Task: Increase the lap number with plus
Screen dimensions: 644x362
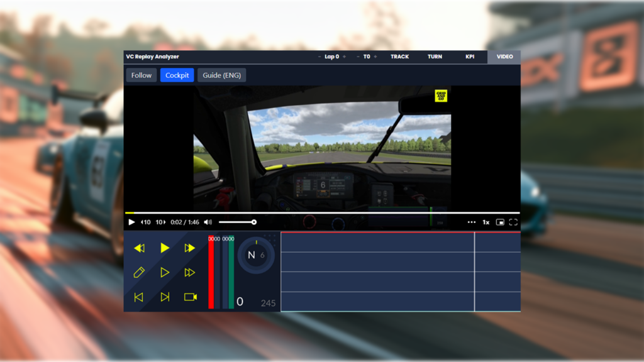Action: (344, 57)
